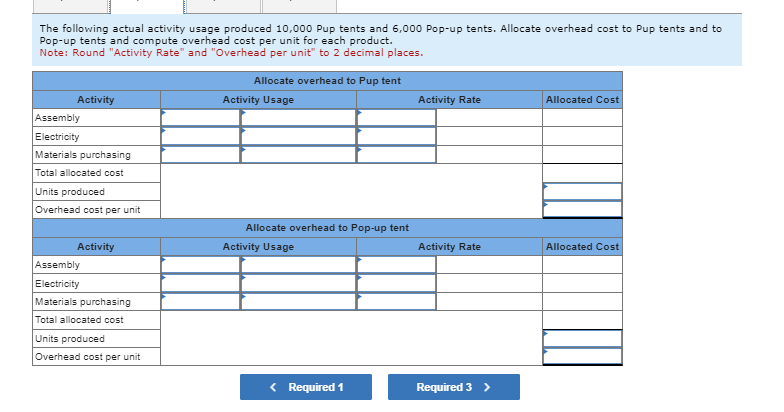Viewport: 784px width, 412px height.
Task: Select Pup tent Materials purchasing usage quantity cell
Action: (200, 154)
